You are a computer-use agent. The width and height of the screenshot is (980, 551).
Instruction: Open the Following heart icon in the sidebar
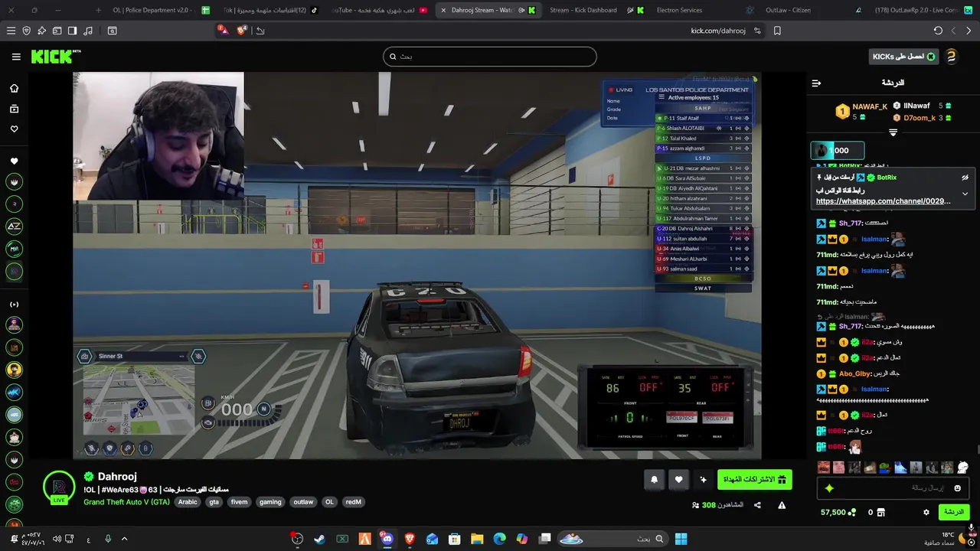coord(14,129)
